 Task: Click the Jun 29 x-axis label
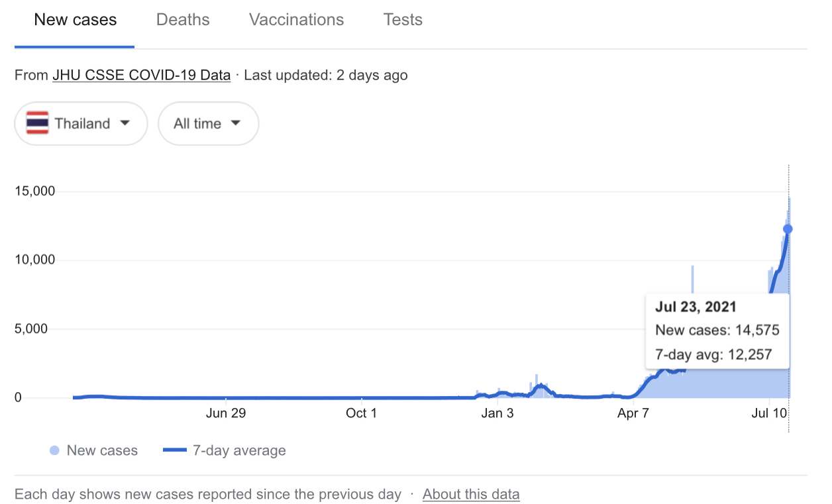[x=226, y=414]
